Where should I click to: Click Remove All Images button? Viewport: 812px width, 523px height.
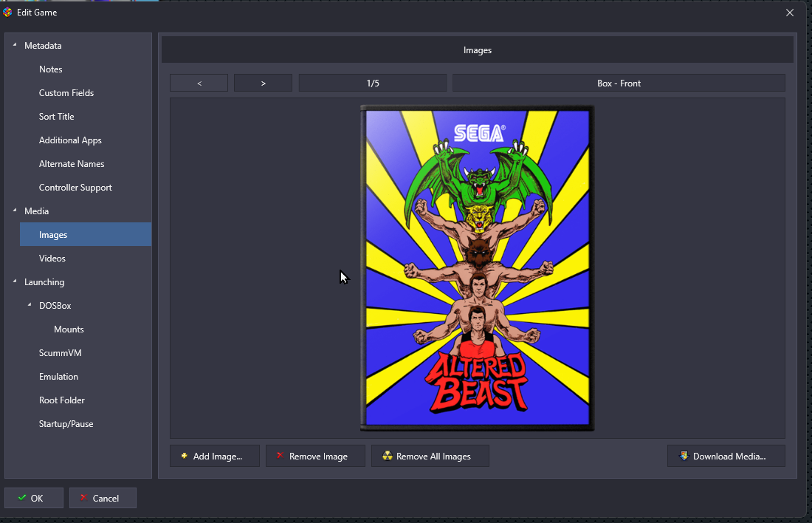point(430,456)
